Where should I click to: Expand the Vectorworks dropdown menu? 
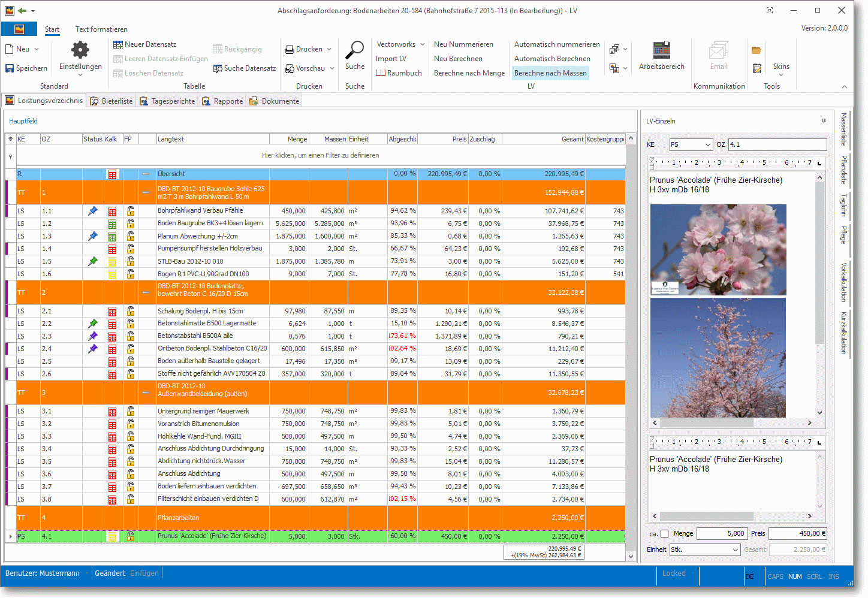pyautogui.click(x=423, y=44)
